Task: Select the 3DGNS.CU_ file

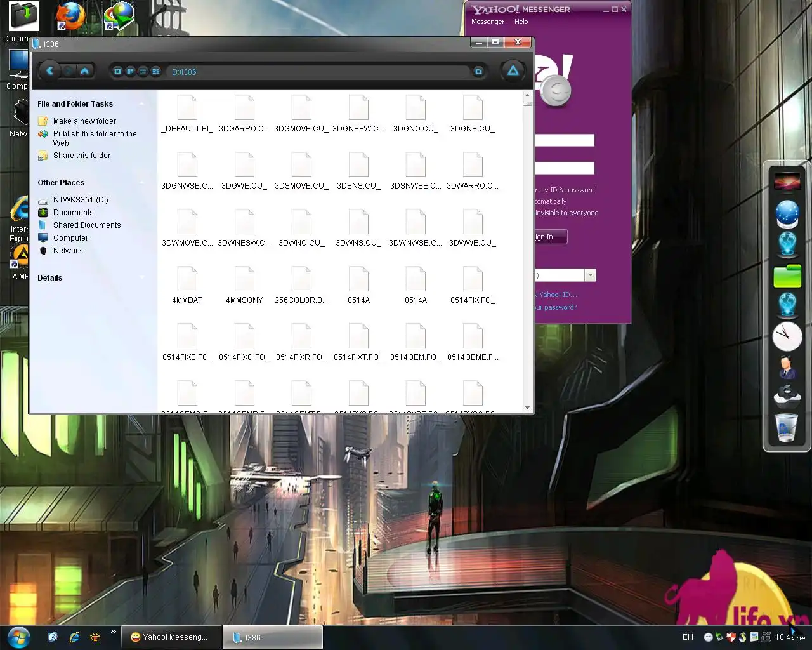Action: [x=473, y=114]
